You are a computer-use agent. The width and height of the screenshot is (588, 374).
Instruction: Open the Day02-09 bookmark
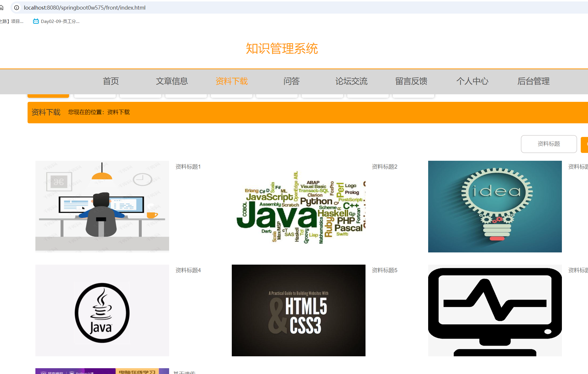[x=56, y=21]
